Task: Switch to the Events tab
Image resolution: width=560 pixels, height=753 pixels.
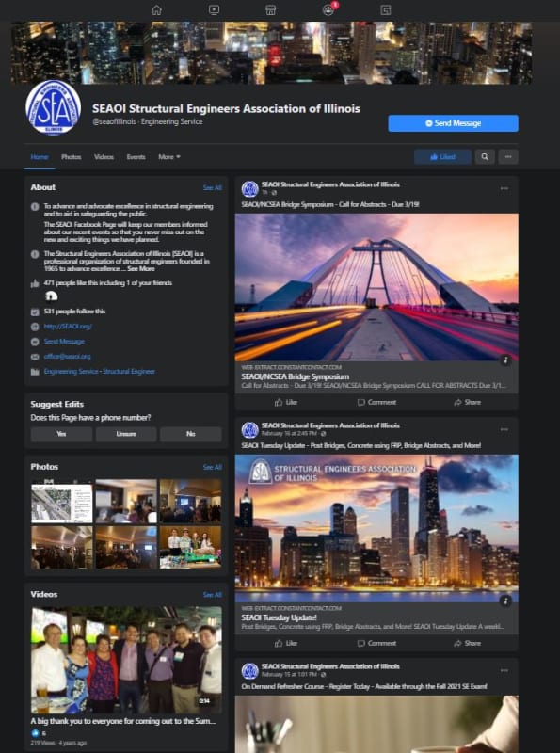Action: click(136, 156)
